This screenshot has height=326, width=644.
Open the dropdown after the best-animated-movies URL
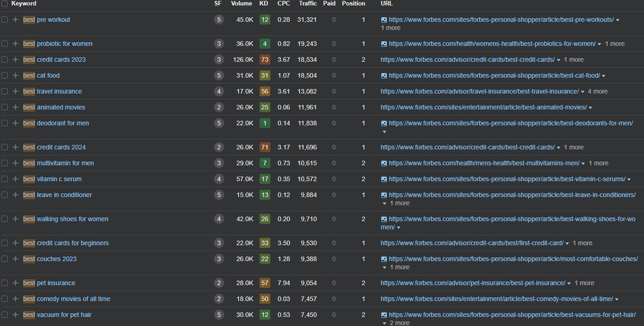590,108
